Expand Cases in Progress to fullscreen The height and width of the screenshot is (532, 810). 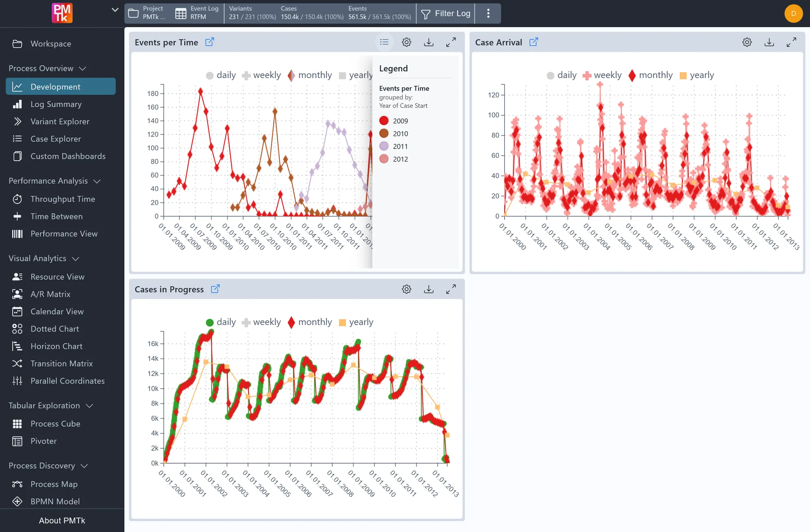451,289
